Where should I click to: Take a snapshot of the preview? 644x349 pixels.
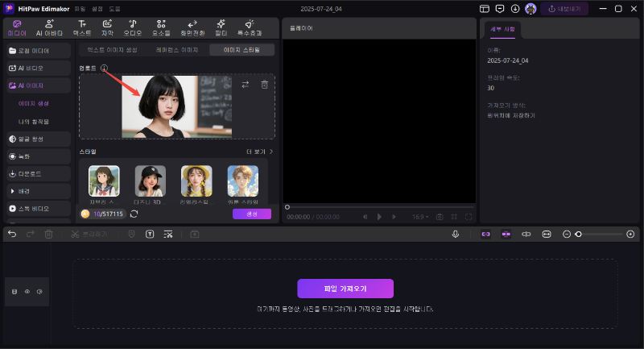440,217
